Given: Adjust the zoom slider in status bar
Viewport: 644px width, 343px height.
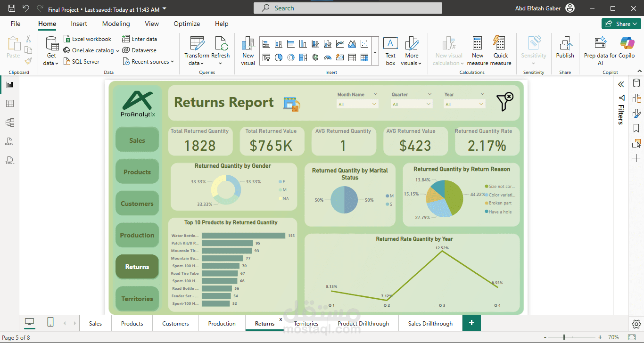Looking at the screenshot, I should 564,337.
